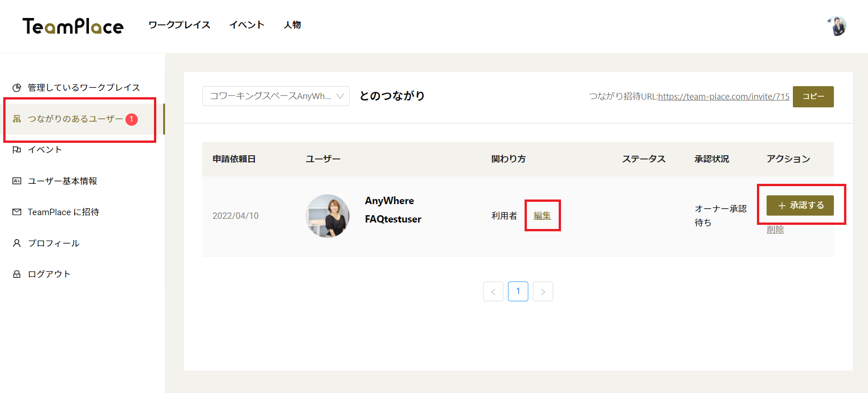Click the flag icon next to イベント in sidebar
Viewport: 868px width, 393px height.
(17, 150)
